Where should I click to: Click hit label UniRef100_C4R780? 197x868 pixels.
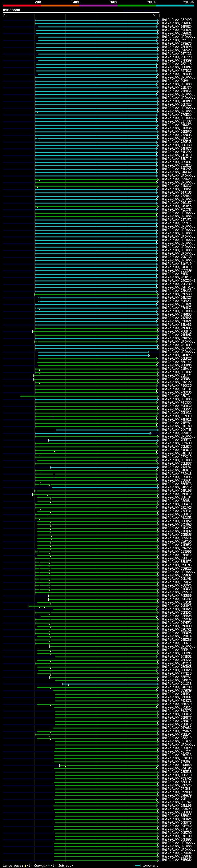[177, 687]
